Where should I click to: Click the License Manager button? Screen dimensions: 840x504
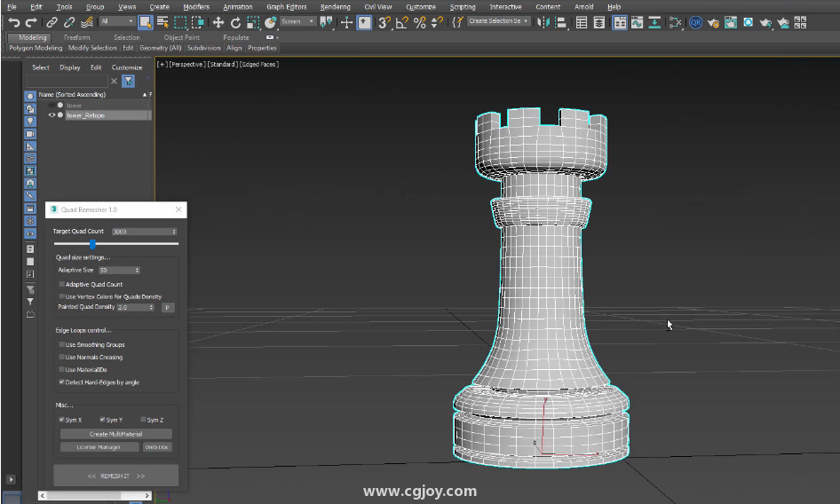coord(99,446)
